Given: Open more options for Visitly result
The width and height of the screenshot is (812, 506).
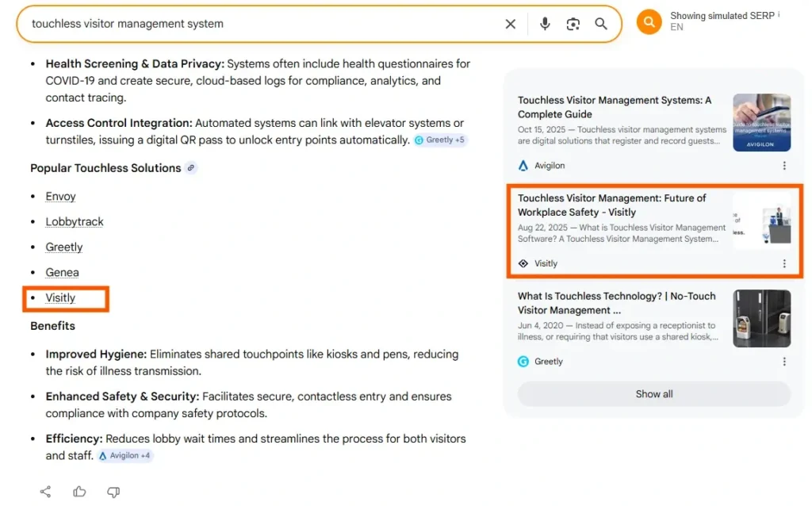Looking at the screenshot, I should coord(784,263).
